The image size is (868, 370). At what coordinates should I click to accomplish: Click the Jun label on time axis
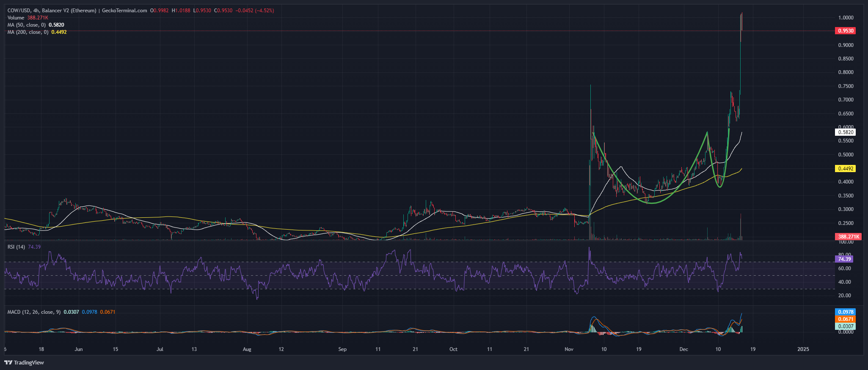pyautogui.click(x=78, y=349)
